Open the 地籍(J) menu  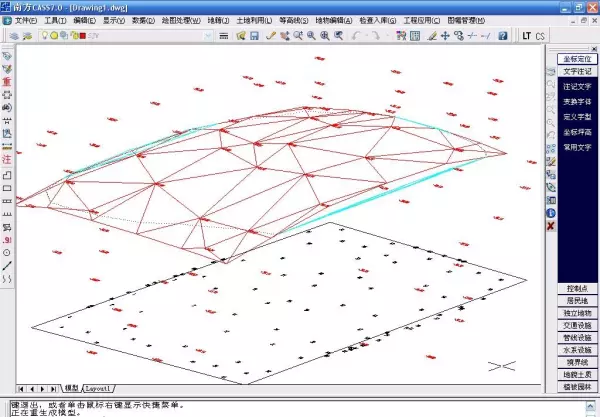pos(218,20)
